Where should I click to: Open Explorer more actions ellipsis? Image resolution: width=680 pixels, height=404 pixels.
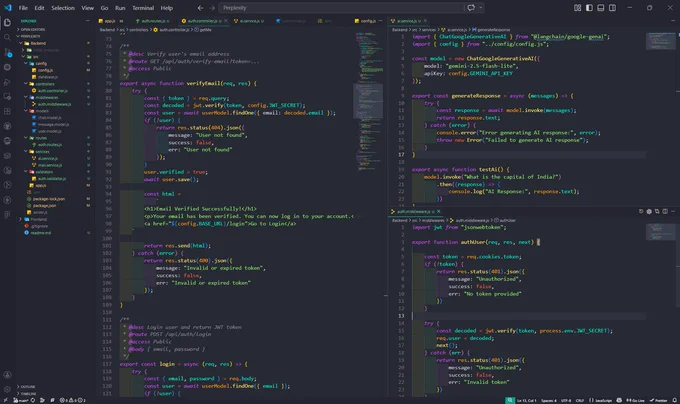tap(87, 21)
